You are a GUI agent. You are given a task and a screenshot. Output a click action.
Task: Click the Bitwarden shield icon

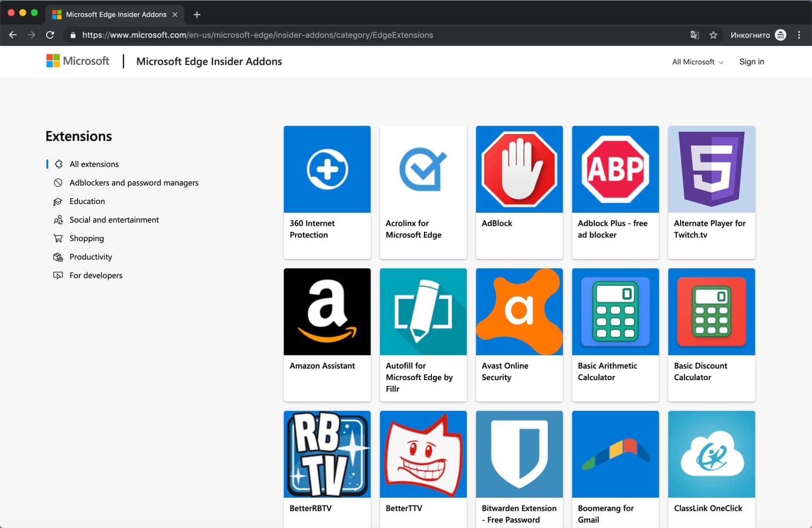[x=519, y=454]
